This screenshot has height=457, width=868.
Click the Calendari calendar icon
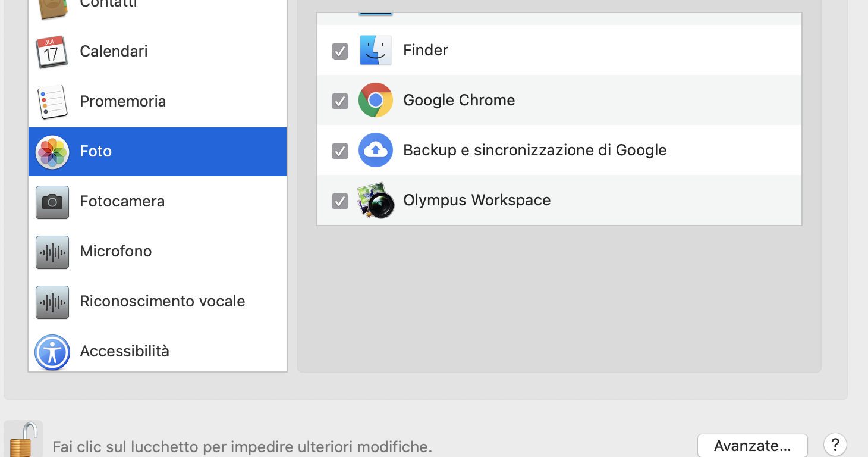(x=52, y=52)
